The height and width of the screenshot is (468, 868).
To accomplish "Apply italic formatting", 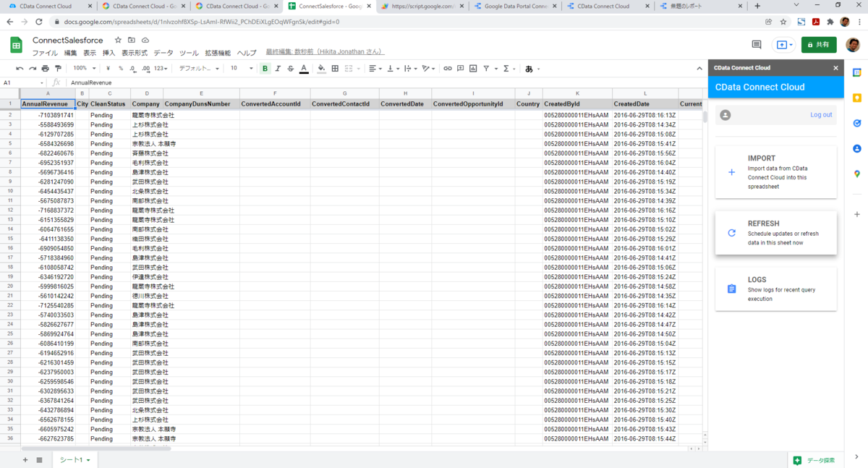I will pyautogui.click(x=278, y=69).
